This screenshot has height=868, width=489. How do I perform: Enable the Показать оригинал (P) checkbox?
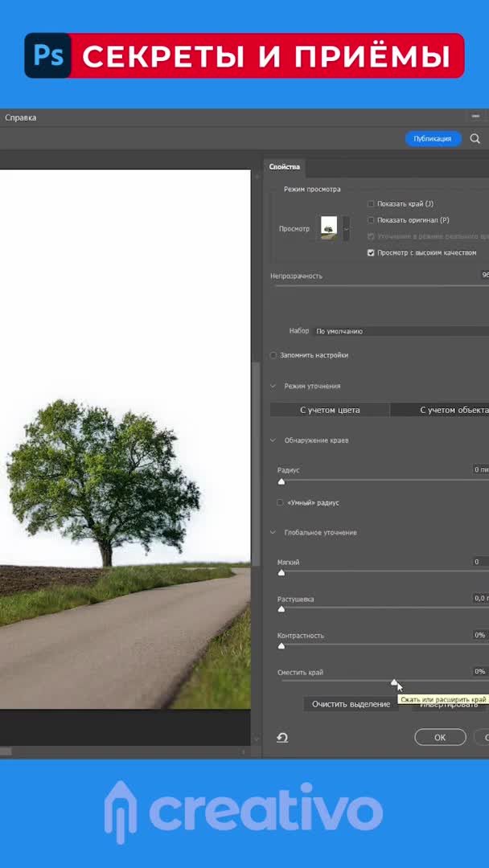(371, 220)
